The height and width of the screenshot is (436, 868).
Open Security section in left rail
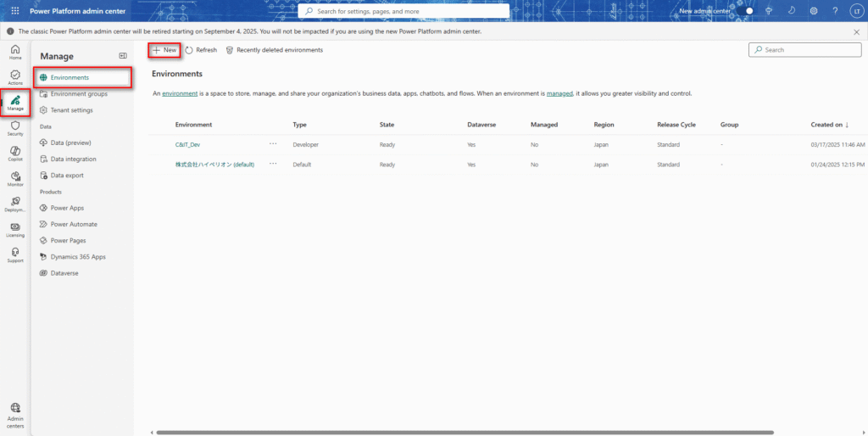tap(15, 128)
